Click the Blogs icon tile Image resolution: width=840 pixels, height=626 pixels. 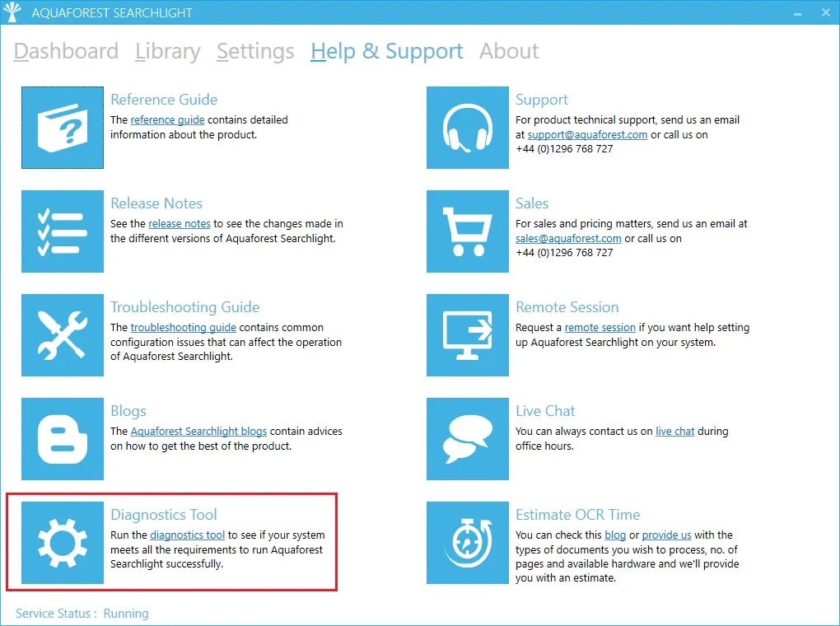point(63,439)
